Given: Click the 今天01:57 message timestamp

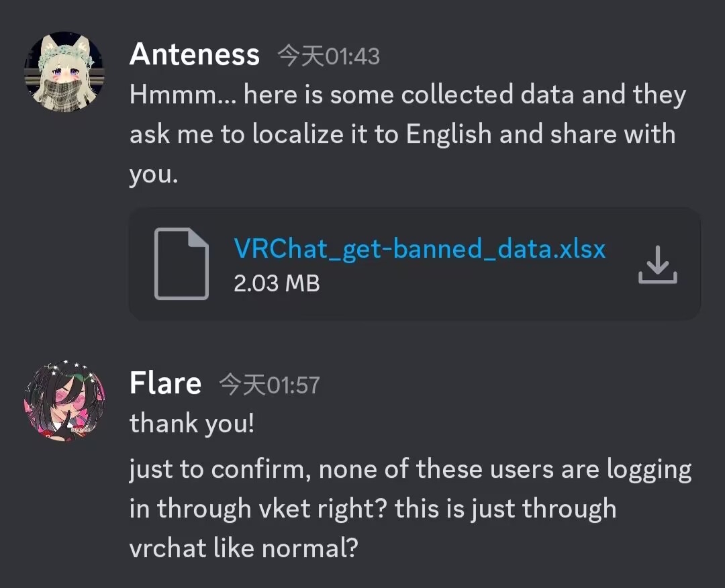Looking at the screenshot, I should pos(270,385).
